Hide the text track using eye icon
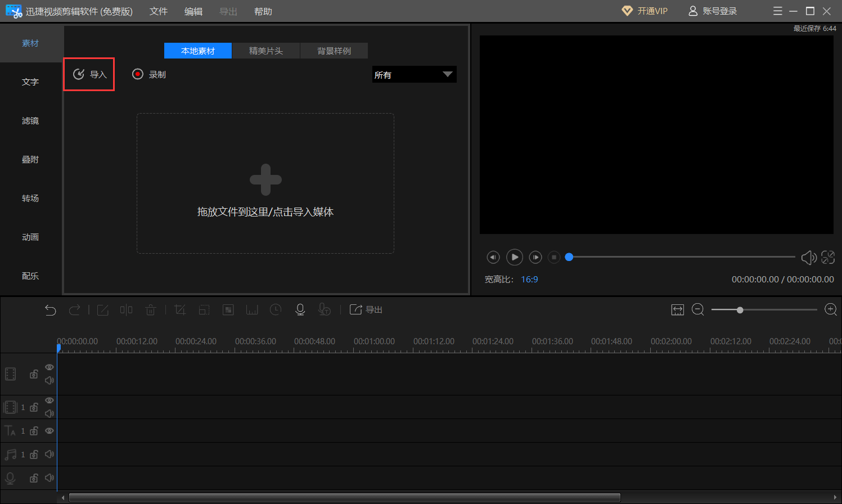The height and width of the screenshot is (504, 842). click(x=49, y=431)
